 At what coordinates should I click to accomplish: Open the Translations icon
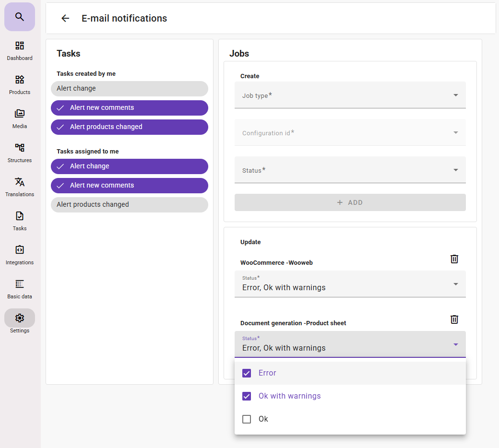point(19,182)
